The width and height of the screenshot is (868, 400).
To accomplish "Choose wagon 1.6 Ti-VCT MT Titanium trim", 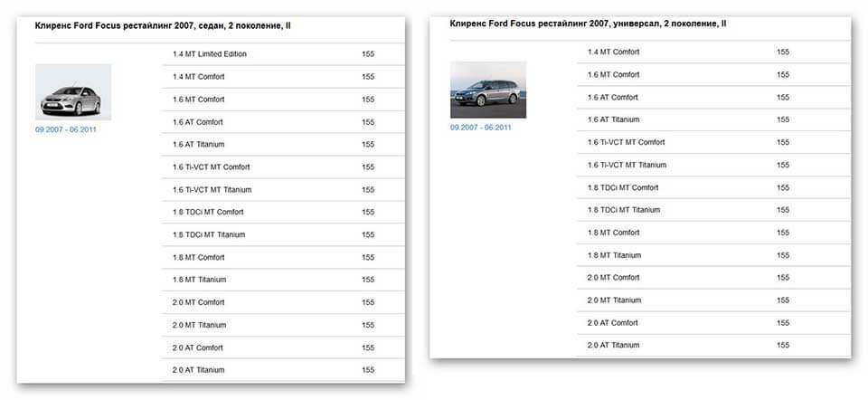I will point(627,165).
